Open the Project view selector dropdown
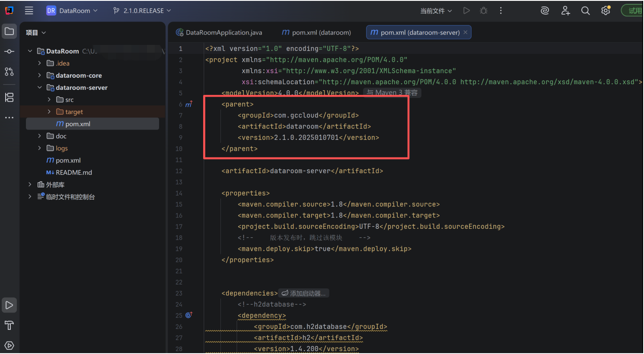 pos(36,32)
